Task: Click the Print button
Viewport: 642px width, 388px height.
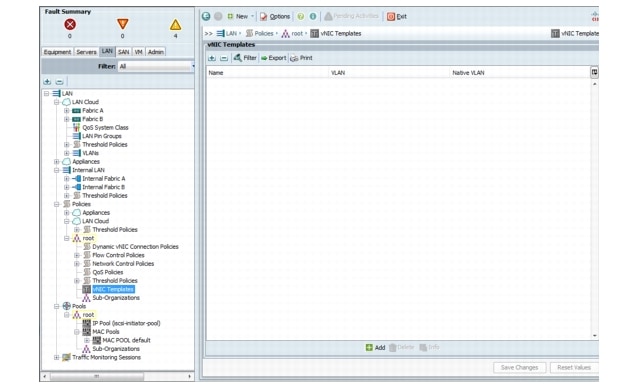Action: (x=301, y=58)
